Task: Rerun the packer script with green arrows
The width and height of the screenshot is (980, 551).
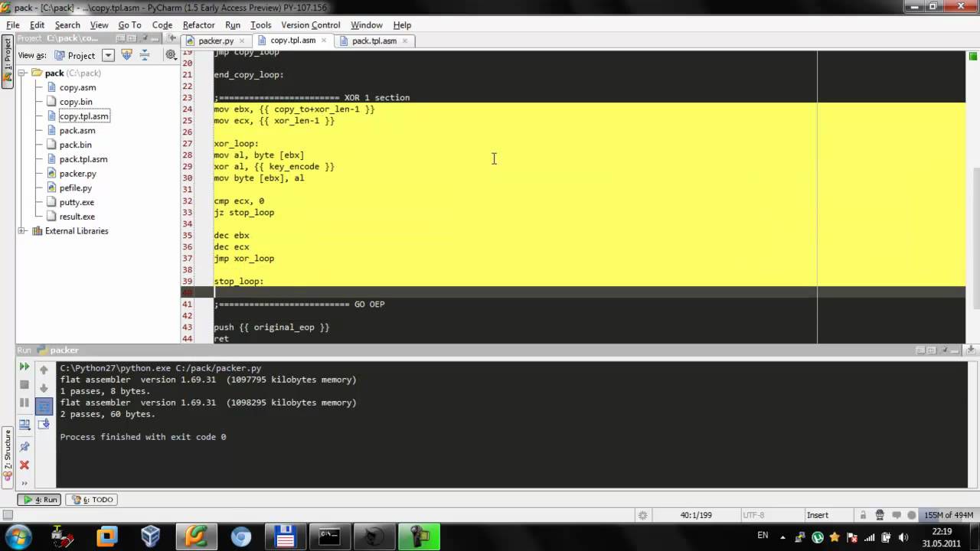Action: pyautogui.click(x=24, y=367)
